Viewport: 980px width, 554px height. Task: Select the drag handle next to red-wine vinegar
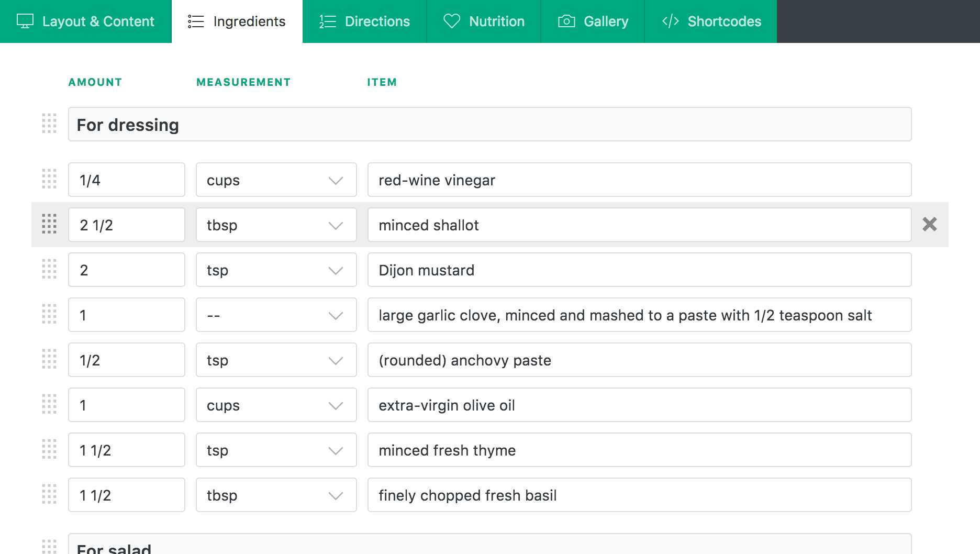point(49,180)
